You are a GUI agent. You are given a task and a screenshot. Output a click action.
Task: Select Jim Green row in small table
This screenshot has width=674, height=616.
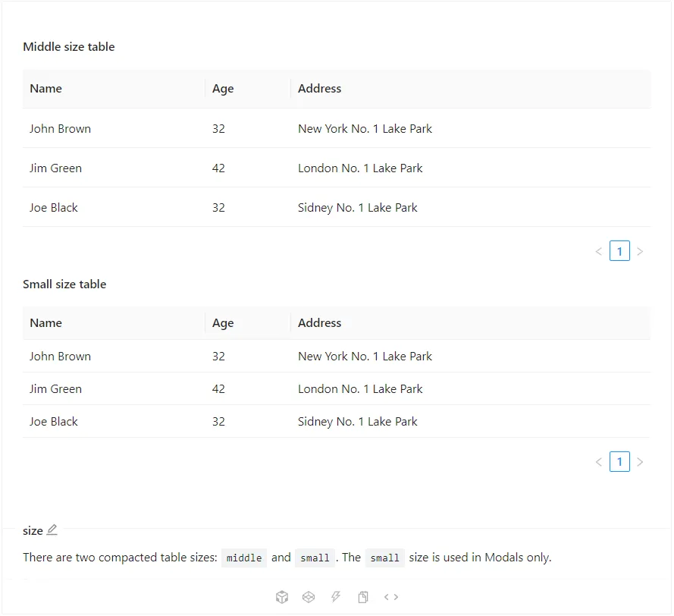(x=337, y=389)
